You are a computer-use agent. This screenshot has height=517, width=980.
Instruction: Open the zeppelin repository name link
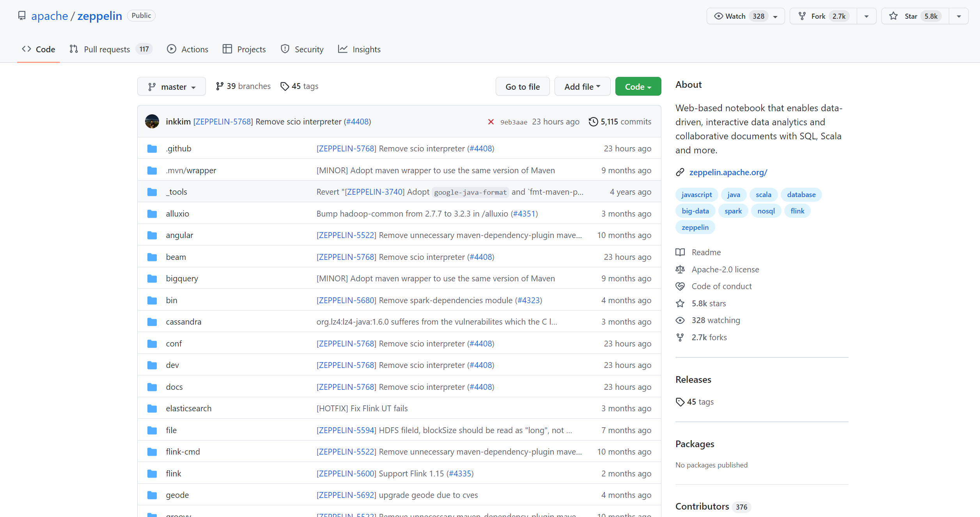coord(100,16)
